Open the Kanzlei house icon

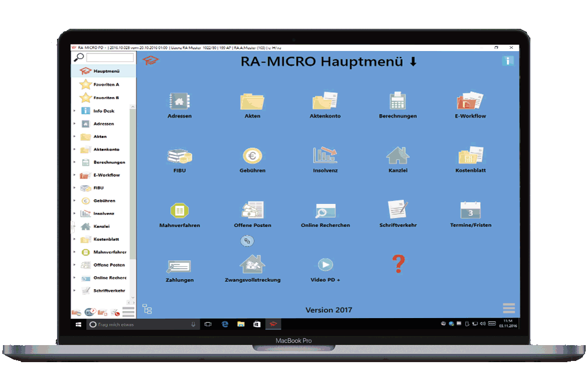[x=397, y=155]
